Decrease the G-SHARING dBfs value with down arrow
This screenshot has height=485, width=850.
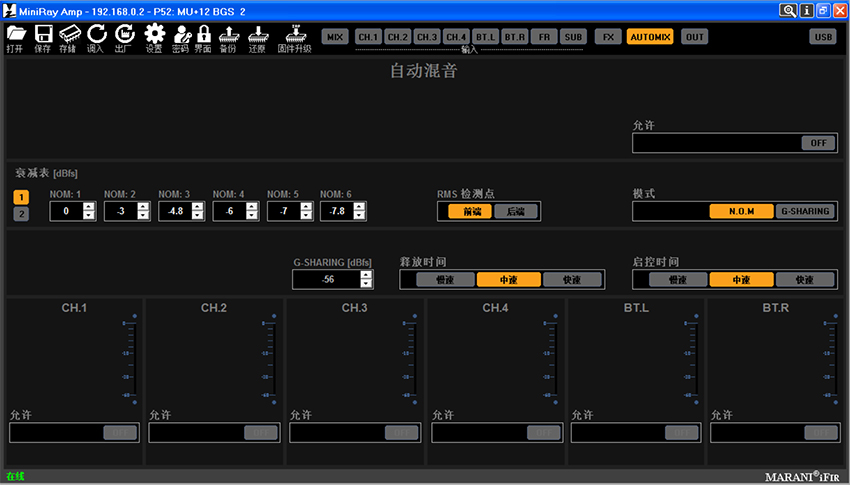point(366,285)
